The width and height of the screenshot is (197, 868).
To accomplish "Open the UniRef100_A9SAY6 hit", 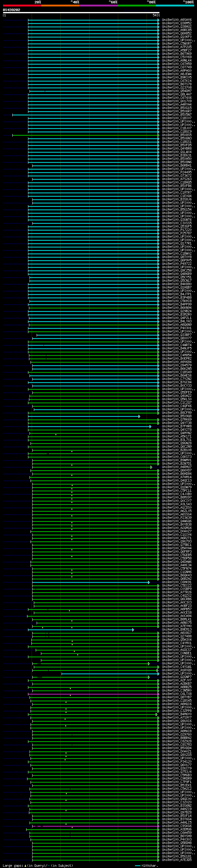I will [x=177, y=20].
